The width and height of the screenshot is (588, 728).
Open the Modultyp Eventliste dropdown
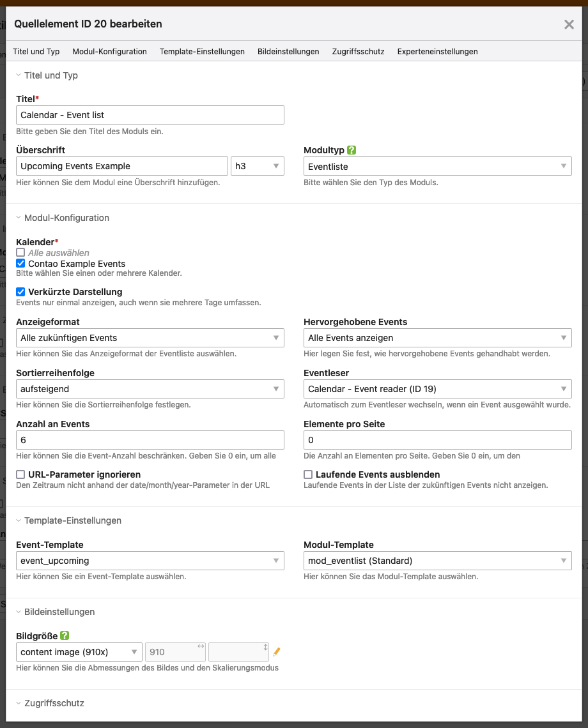pyautogui.click(x=437, y=166)
